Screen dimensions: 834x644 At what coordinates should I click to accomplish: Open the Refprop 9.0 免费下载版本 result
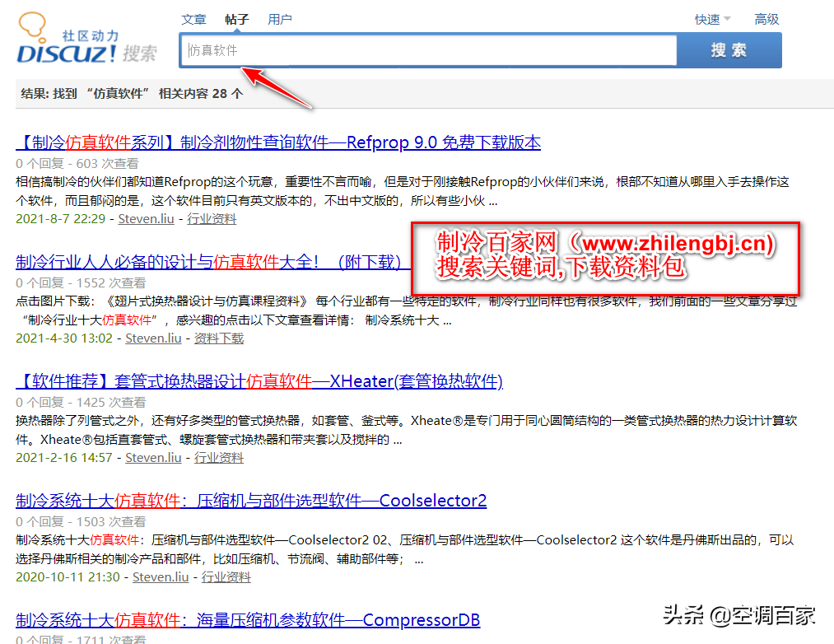click(278, 142)
